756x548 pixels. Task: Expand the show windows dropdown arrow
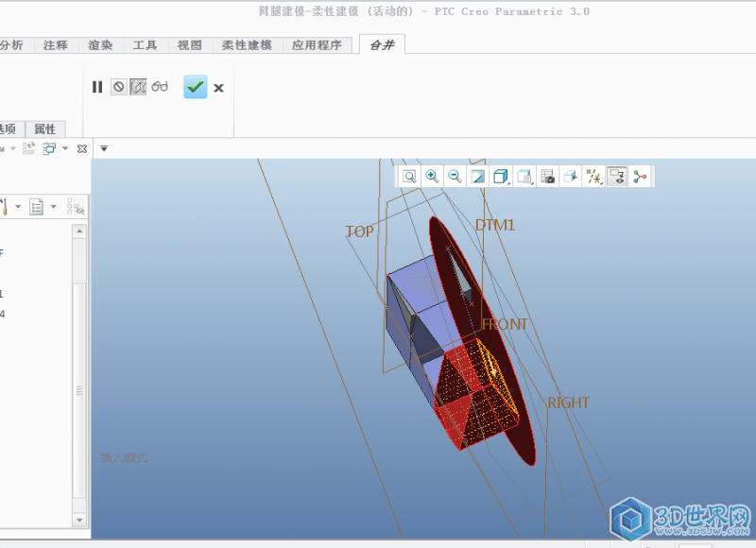[65, 148]
